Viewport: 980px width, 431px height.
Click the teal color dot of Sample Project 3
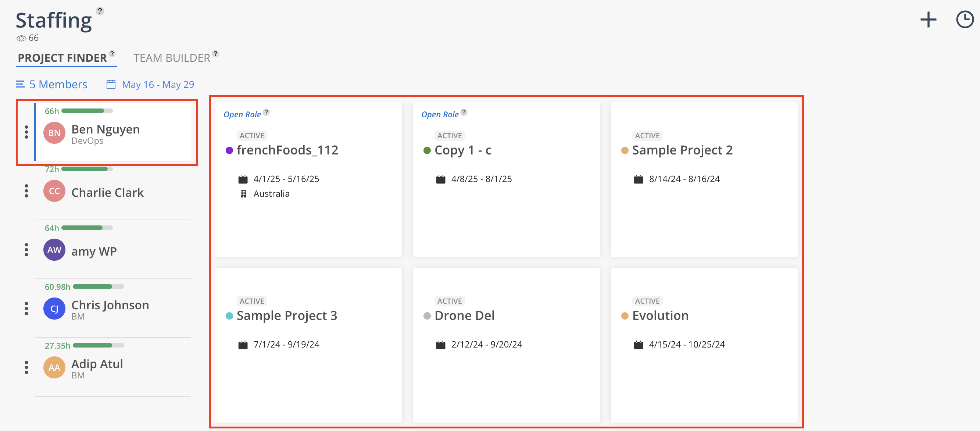229,316
